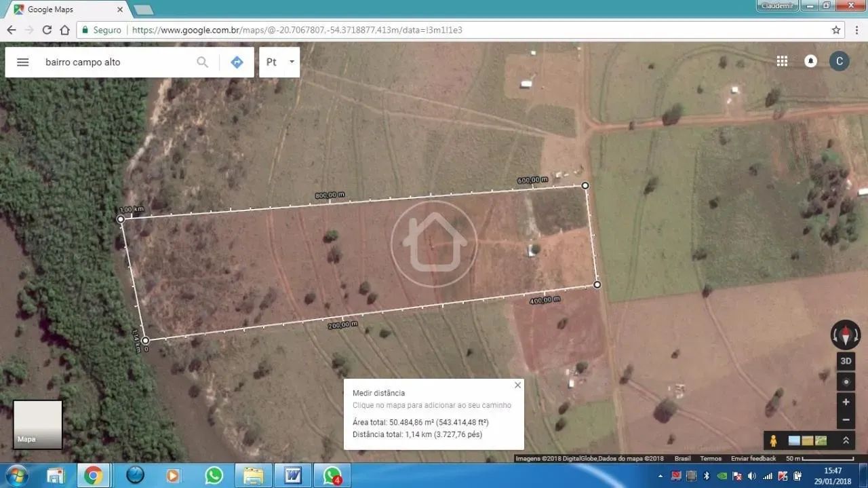Click the Claudemir profile button
The height and width of the screenshot is (488, 868).
coord(777,5)
